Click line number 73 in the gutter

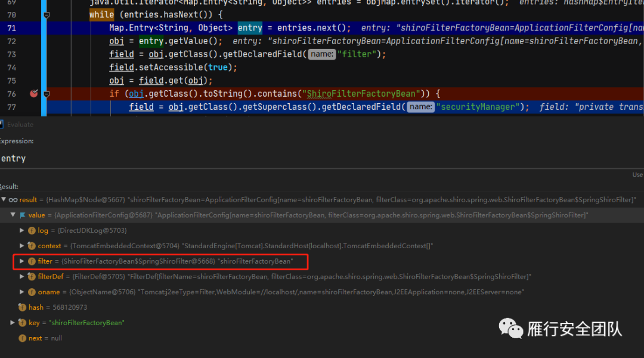click(11, 54)
